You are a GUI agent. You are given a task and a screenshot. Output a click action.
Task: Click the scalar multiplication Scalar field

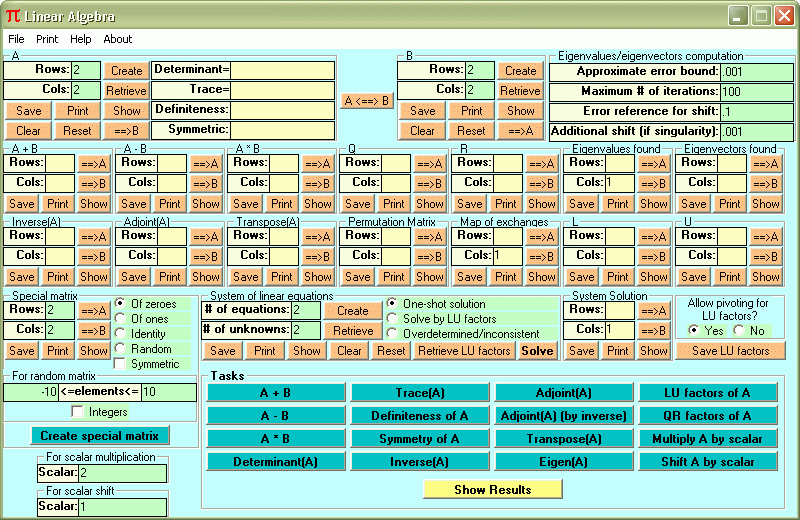tap(122, 473)
